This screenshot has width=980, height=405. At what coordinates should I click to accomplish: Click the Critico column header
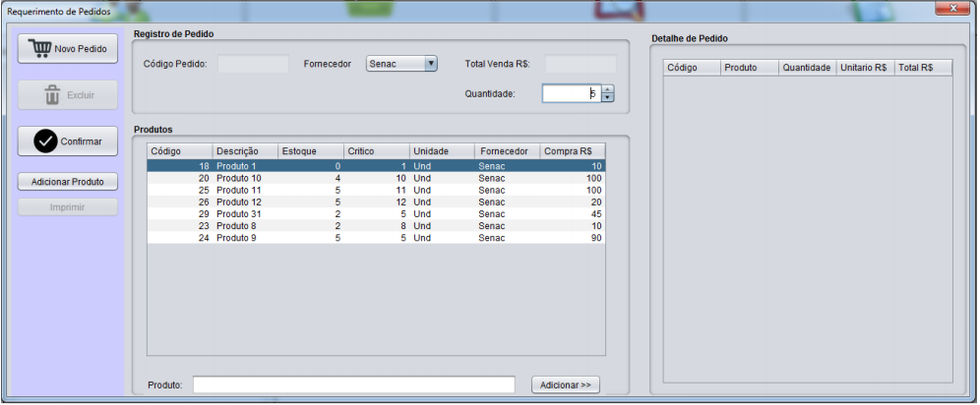376,151
